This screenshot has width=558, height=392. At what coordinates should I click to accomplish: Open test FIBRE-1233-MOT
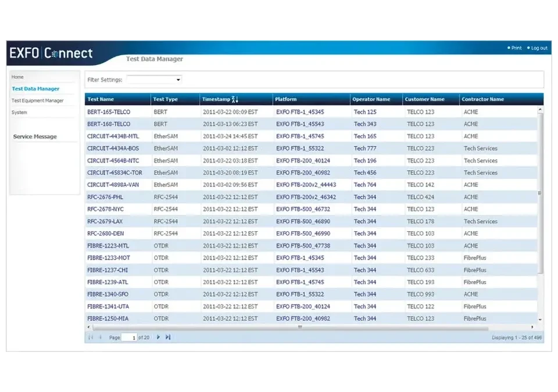coord(109,258)
